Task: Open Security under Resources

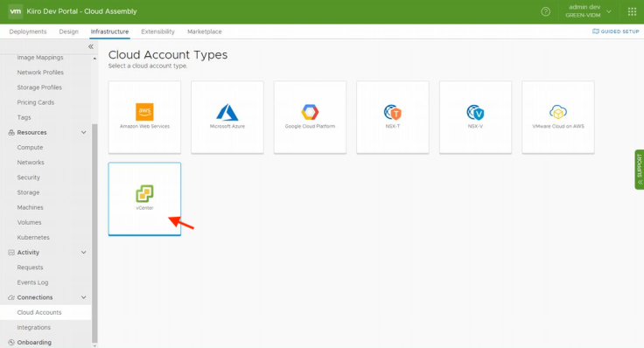Action: [x=29, y=177]
